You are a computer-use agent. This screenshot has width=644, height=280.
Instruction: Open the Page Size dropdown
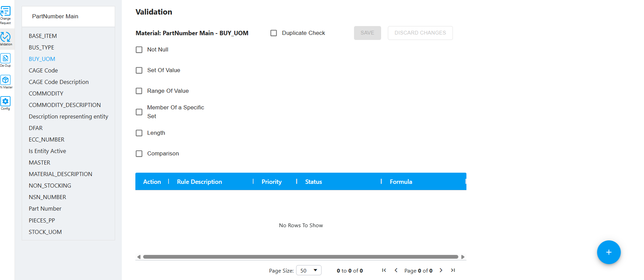(309, 271)
